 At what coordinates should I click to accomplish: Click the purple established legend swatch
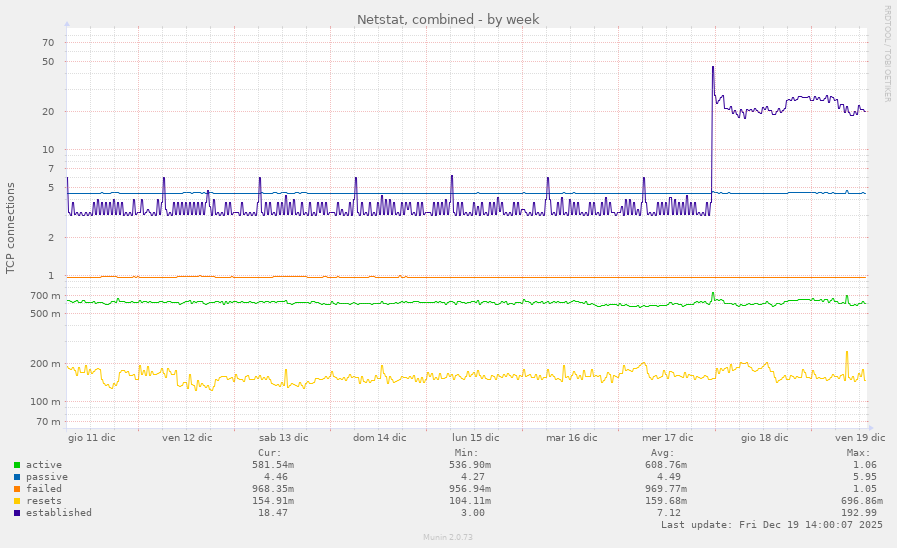pyautogui.click(x=17, y=513)
